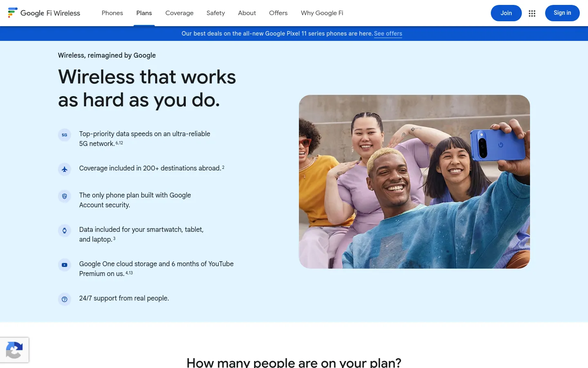Open the About menu item
The height and width of the screenshot is (368, 588).
pyautogui.click(x=247, y=13)
